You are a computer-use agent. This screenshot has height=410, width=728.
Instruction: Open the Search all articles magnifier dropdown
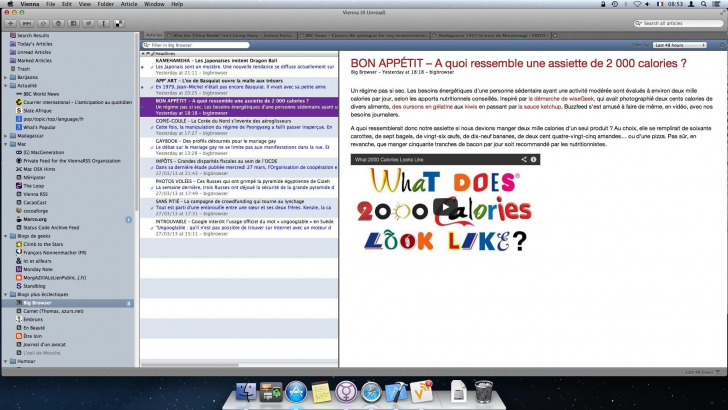click(x=639, y=23)
